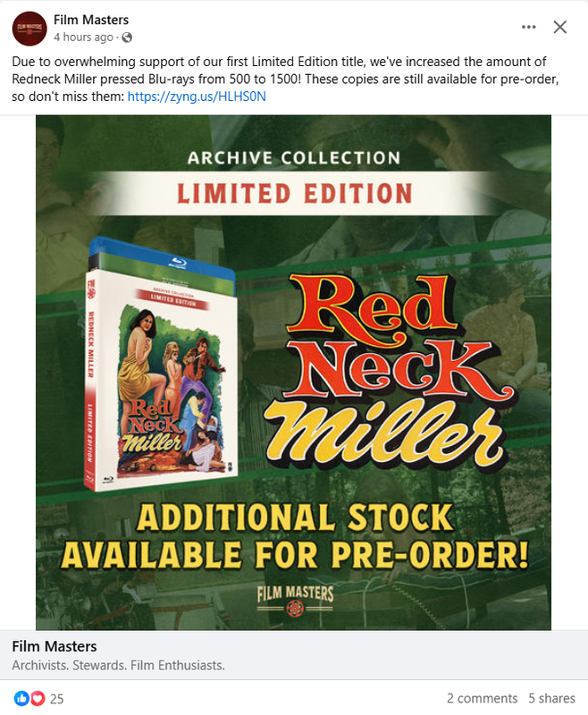Click the Limited Edition banner in image

[295, 193]
